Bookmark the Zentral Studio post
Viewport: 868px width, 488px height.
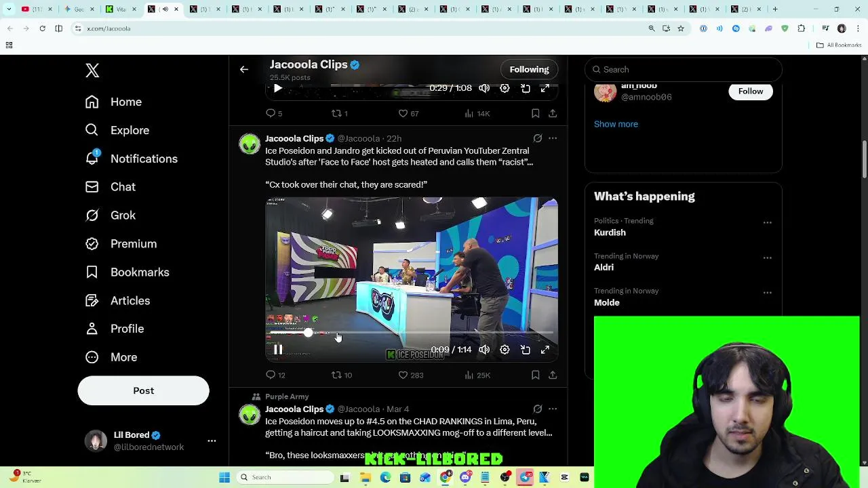pyautogui.click(x=535, y=375)
